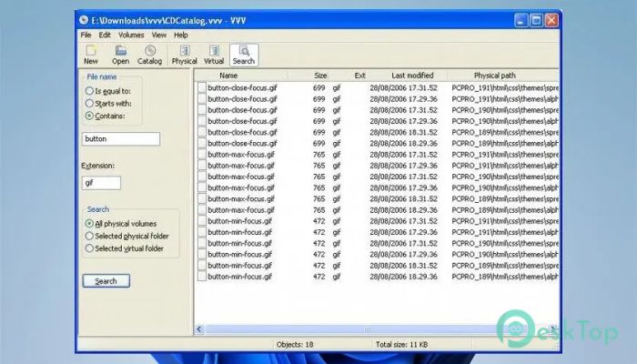Sort by the Ext column header
Screen dimensions: 637x364
click(x=359, y=76)
